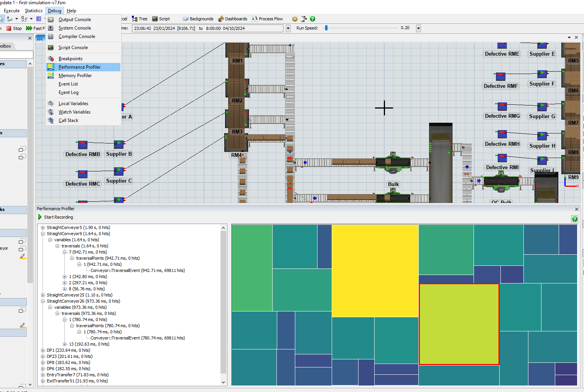This screenshot has width=584, height=392.
Task: Select the Defective RMC object in model
Action: [82, 174]
